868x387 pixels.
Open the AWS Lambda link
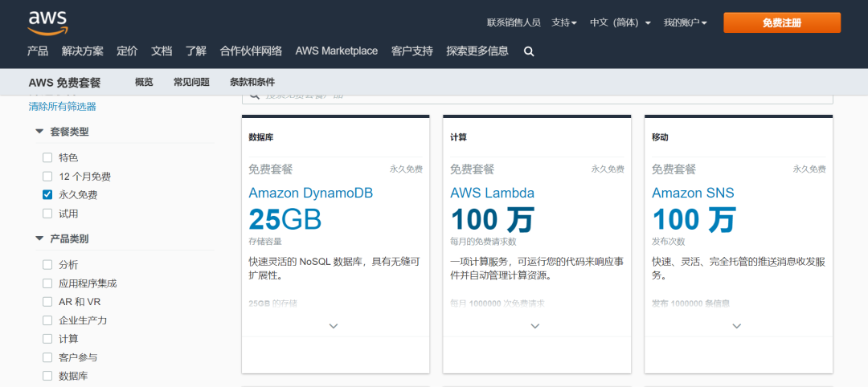[492, 193]
